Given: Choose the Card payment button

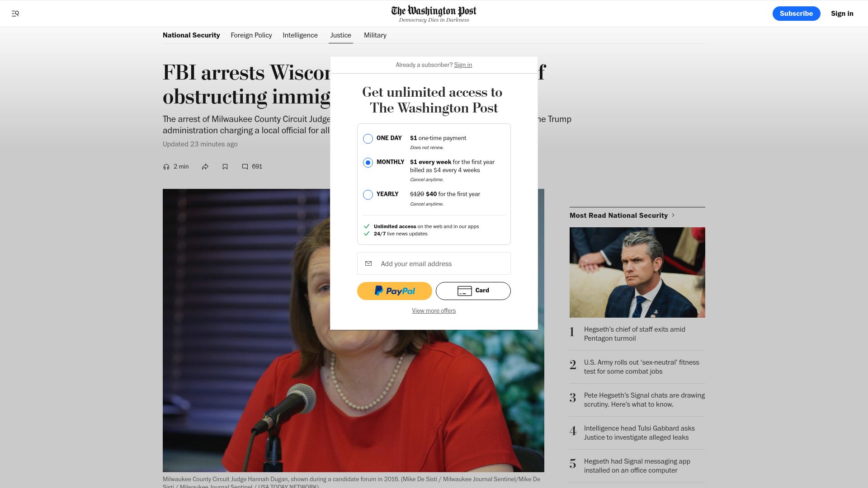Looking at the screenshot, I should (473, 291).
